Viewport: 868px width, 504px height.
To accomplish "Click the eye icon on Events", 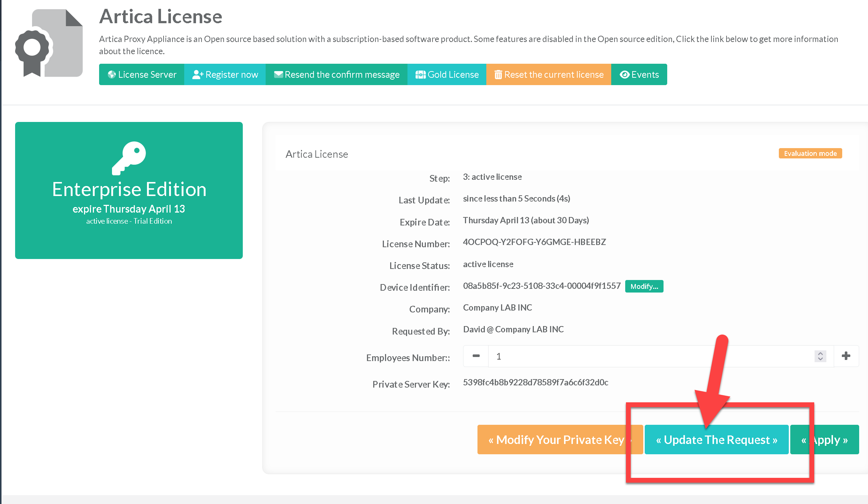I will click(x=624, y=74).
